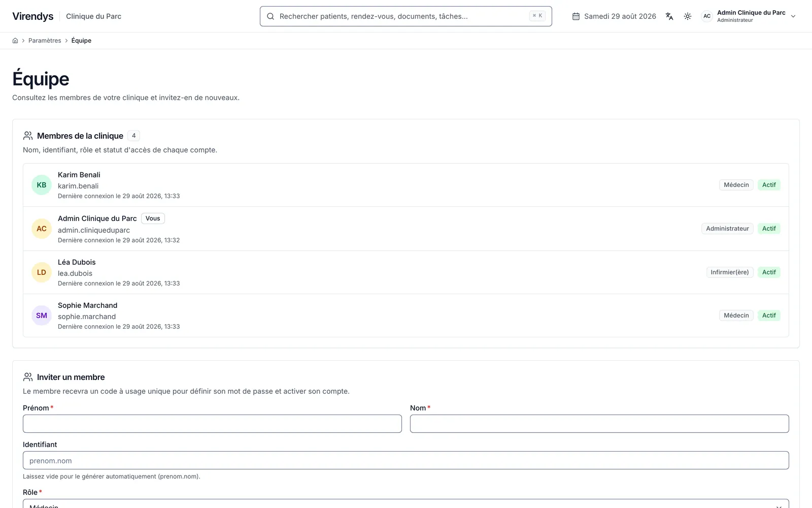This screenshot has width=812, height=508.
Task: Click Karim Benali's Actif status badge
Action: pos(769,185)
